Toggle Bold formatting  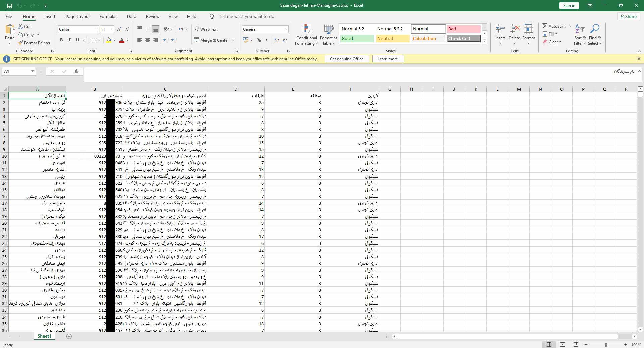(61, 40)
